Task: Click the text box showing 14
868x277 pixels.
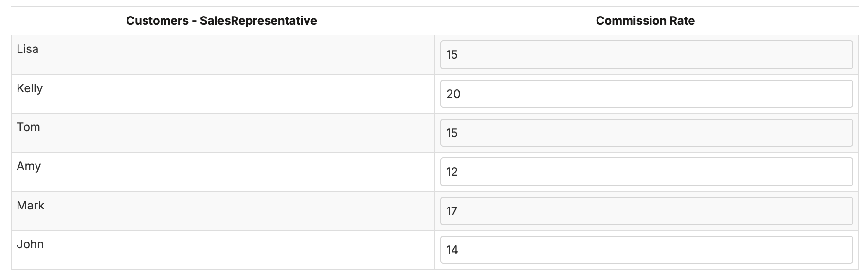Action: pyautogui.click(x=646, y=250)
